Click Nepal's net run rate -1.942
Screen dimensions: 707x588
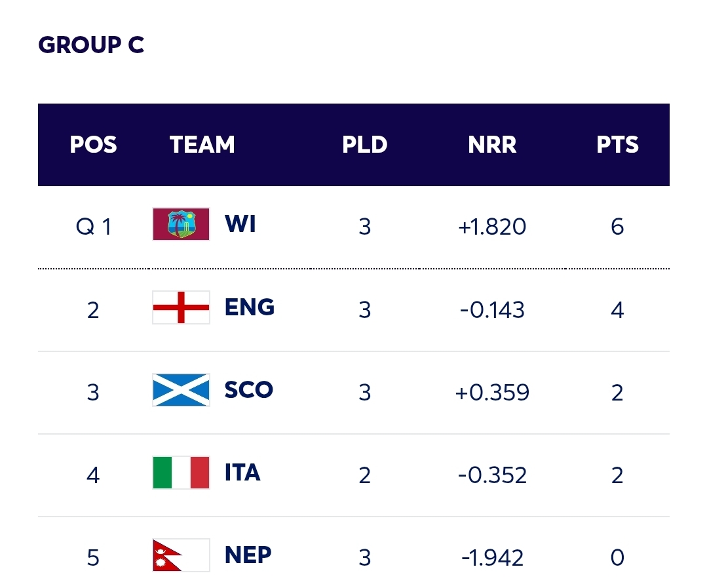tap(492, 558)
